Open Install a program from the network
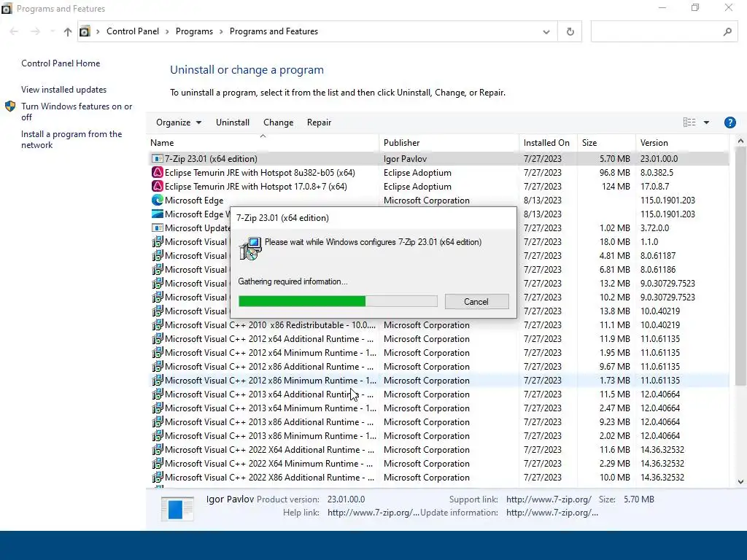The image size is (747, 560). 71,139
